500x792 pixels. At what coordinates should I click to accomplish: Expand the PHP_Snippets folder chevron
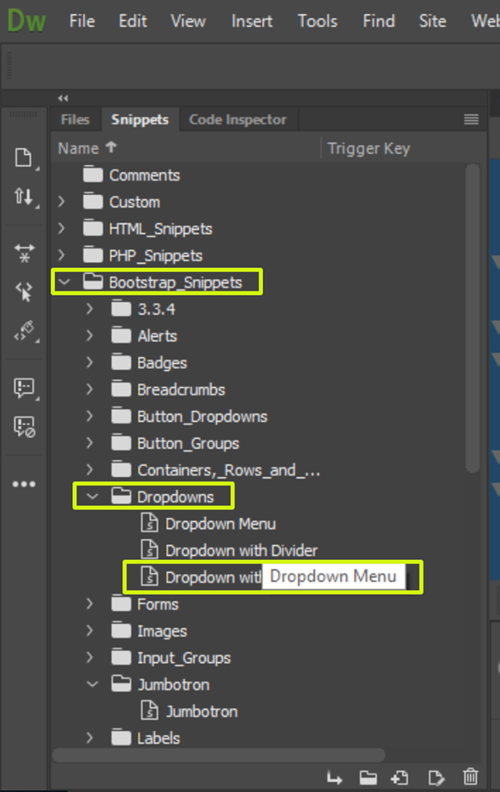pyautogui.click(x=62, y=255)
